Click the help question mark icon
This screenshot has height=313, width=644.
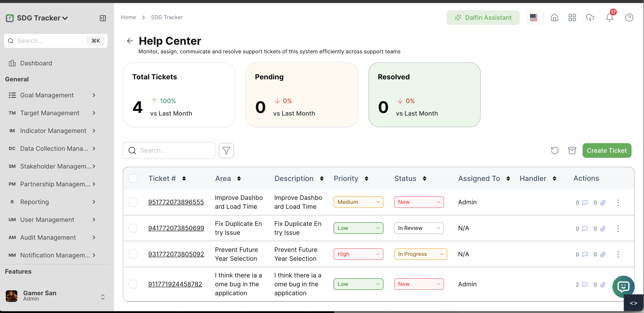(629, 17)
